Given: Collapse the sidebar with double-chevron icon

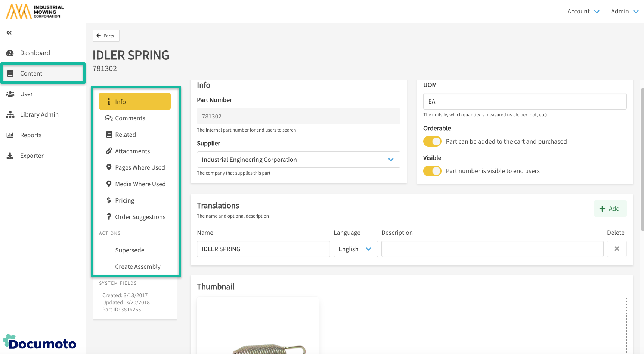Looking at the screenshot, I should [9, 33].
